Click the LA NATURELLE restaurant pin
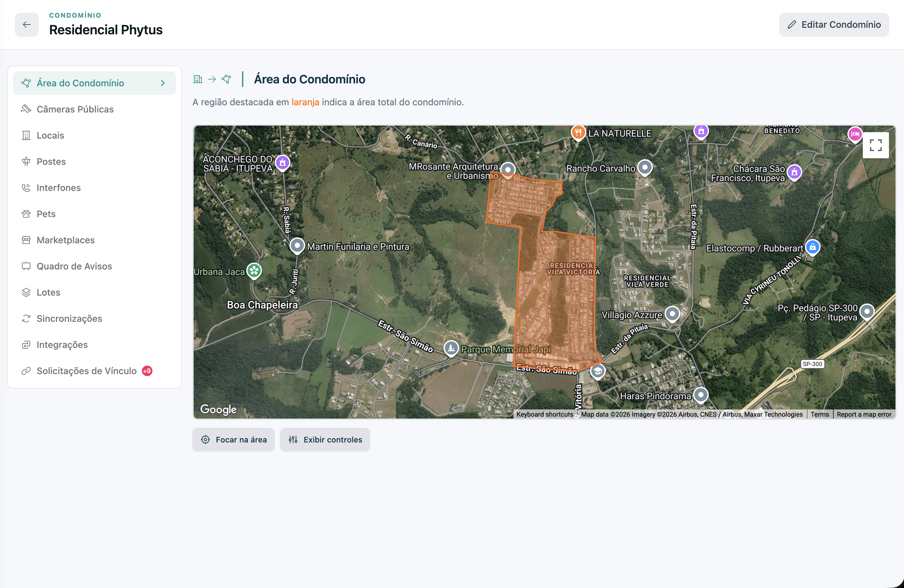Viewport: 904px width, 588px height. coord(578,133)
